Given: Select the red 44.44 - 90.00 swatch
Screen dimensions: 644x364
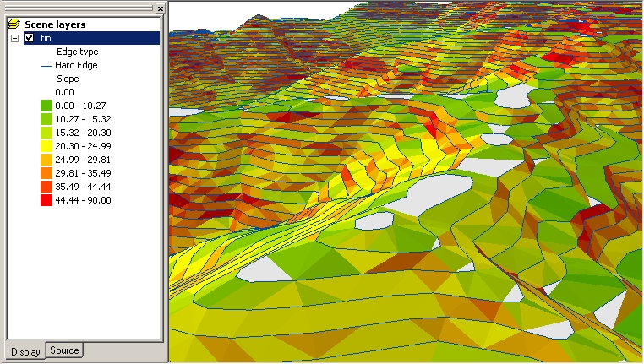Looking at the screenshot, I should click(46, 200).
